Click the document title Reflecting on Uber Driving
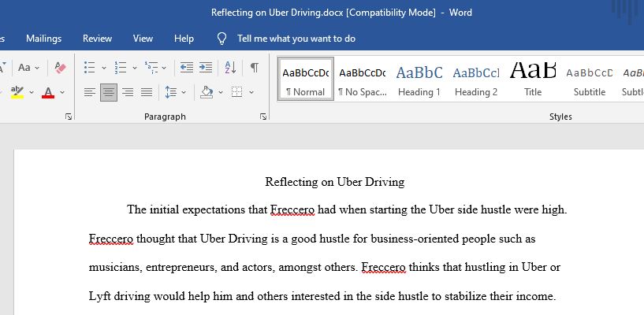644x315 pixels. (335, 182)
